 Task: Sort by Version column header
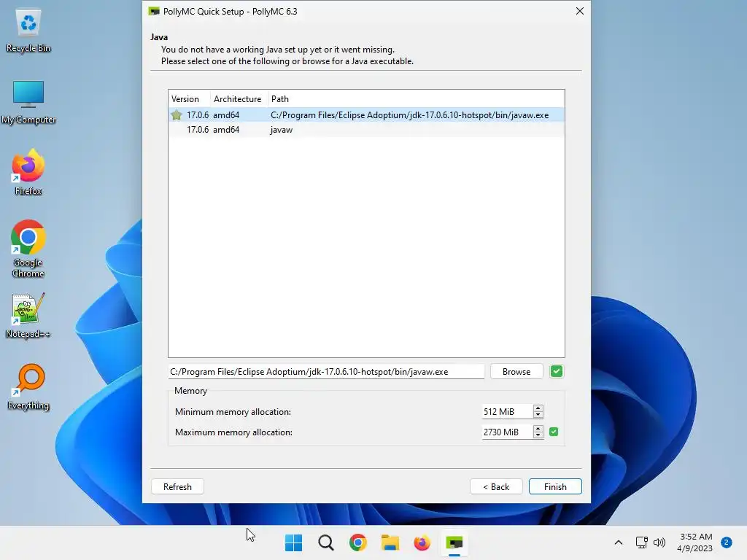(189, 99)
